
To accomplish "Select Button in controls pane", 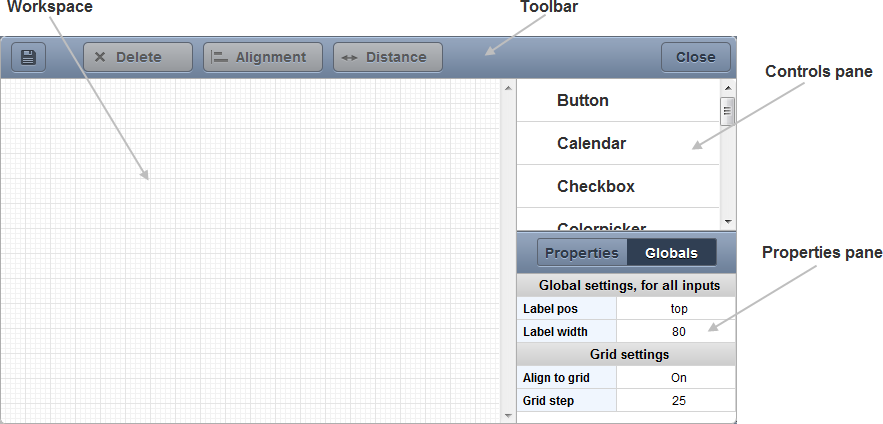I will click(618, 100).
